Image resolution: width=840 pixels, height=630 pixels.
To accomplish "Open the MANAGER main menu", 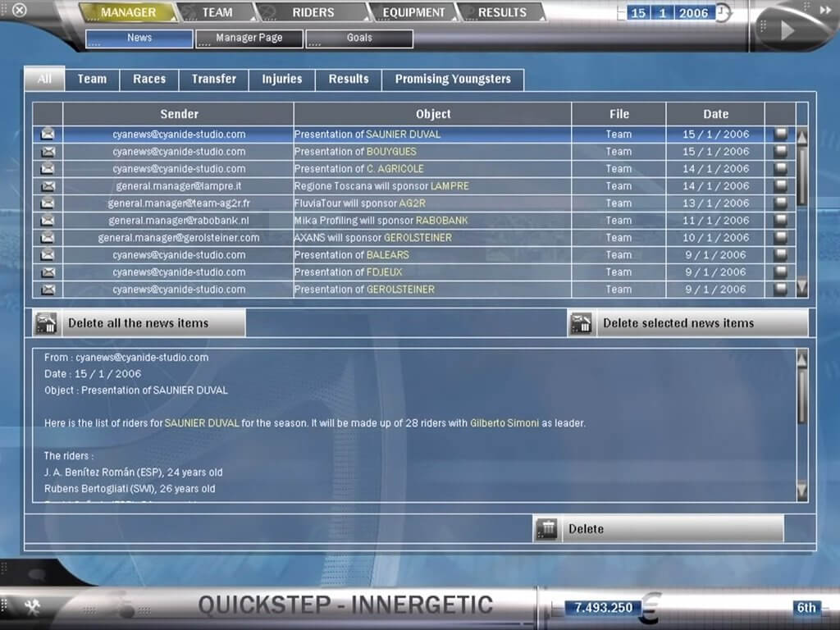I will click(x=128, y=12).
